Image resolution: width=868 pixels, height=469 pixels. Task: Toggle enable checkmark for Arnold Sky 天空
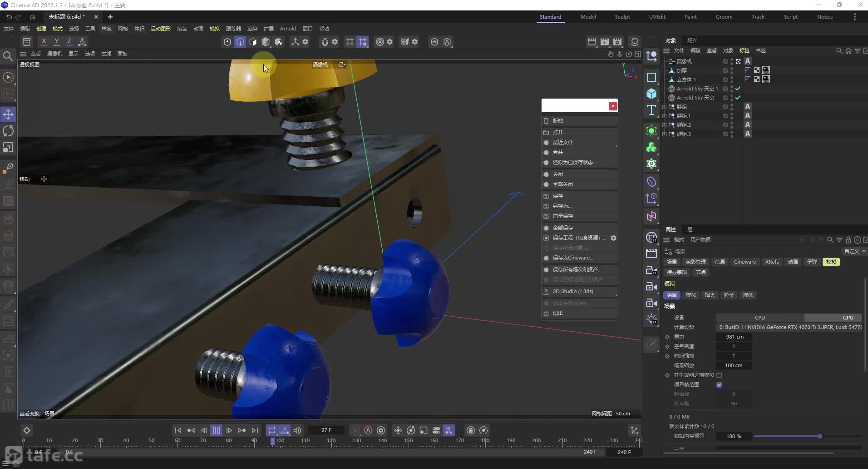tap(738, 98)
